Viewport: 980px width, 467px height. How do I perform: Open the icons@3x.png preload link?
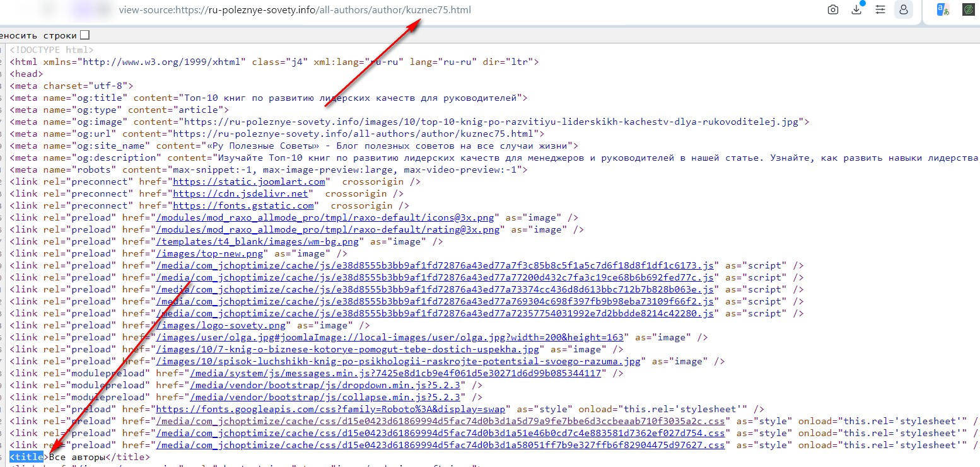pyautogui.click(x=325, y=217)
